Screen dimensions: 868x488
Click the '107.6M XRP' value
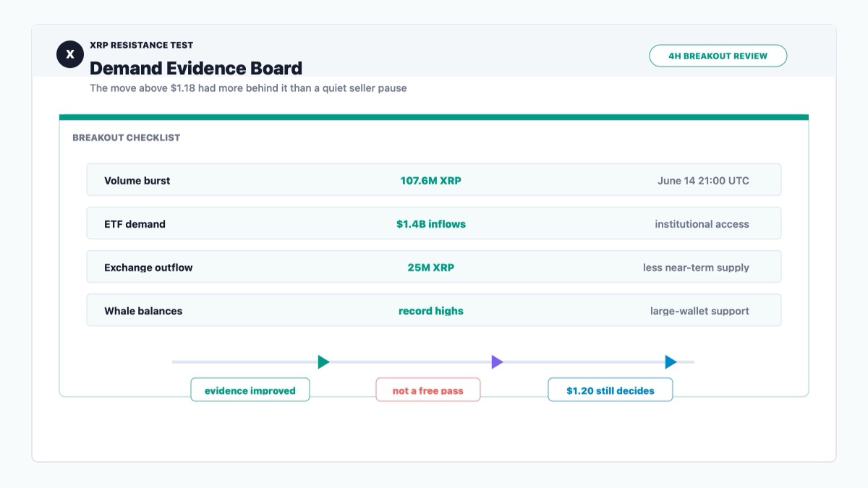(431, 181)
